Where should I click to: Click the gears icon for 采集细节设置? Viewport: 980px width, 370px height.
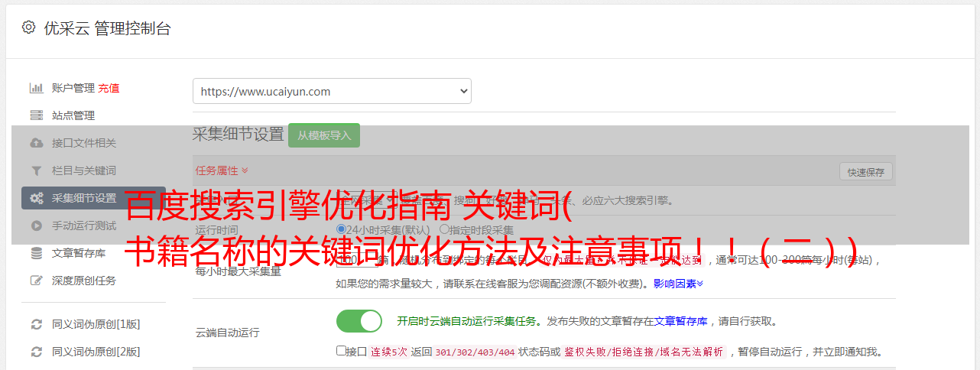tap(36, 198)
